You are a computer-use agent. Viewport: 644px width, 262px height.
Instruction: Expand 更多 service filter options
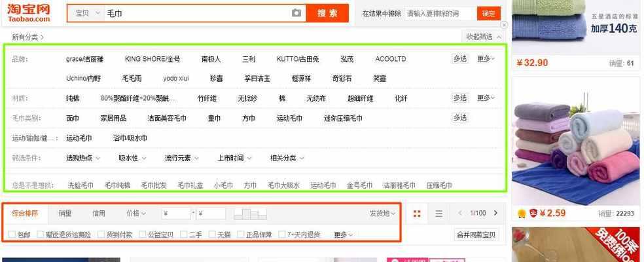tap(343, 235)
